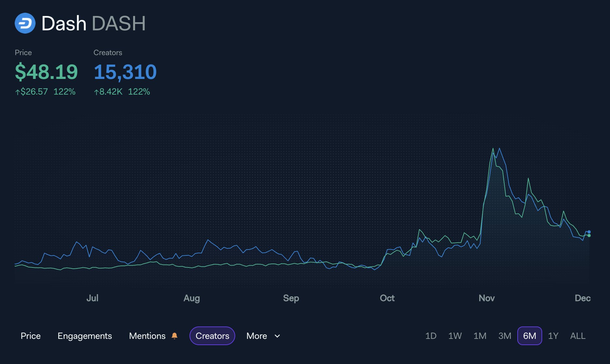Click the Dash coin logo icon

pos(25,23)
